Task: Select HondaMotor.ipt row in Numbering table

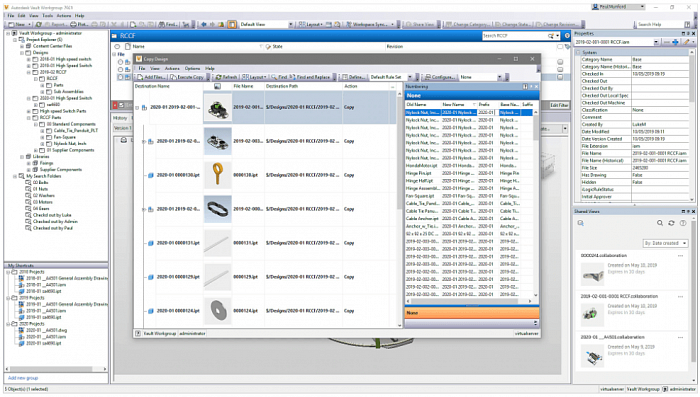Action: point(469,165)
